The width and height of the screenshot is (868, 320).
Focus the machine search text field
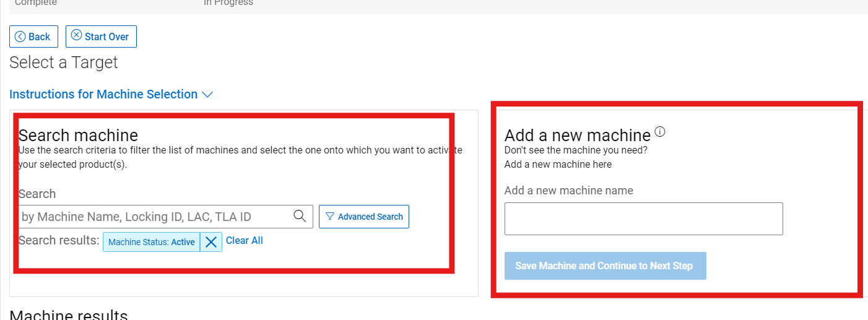155,217
